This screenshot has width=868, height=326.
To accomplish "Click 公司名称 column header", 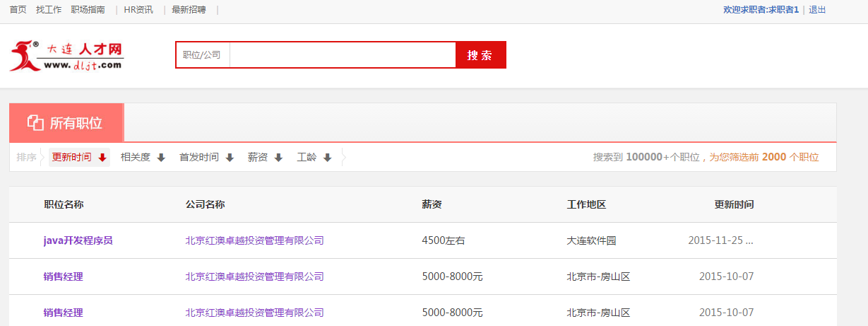I will (x=206, y=204).
